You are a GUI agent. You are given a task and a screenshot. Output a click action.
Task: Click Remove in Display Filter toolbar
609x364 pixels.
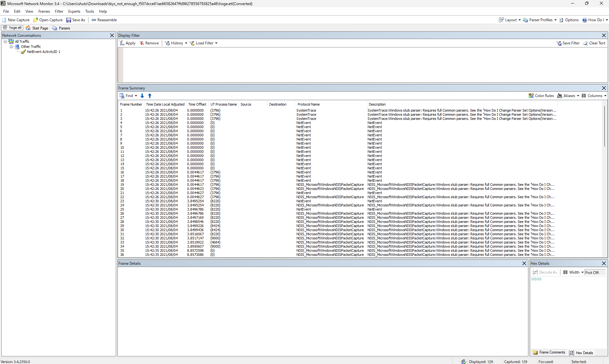(149, 43)
